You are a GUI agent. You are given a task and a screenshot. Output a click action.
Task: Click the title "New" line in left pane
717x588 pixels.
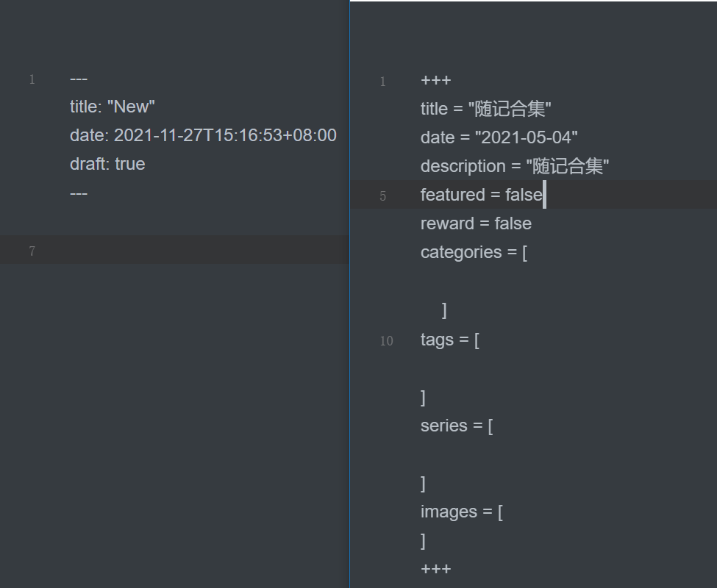112,107
